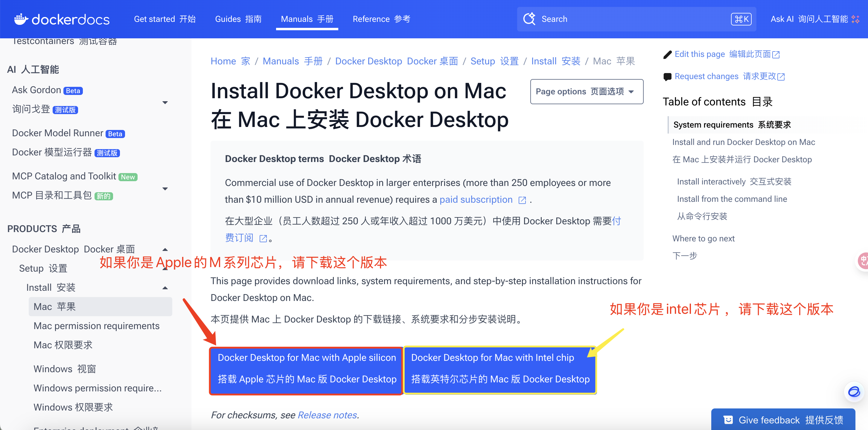
Task: Go to Install breadcrumb link
Action: [x=556, y=61]
